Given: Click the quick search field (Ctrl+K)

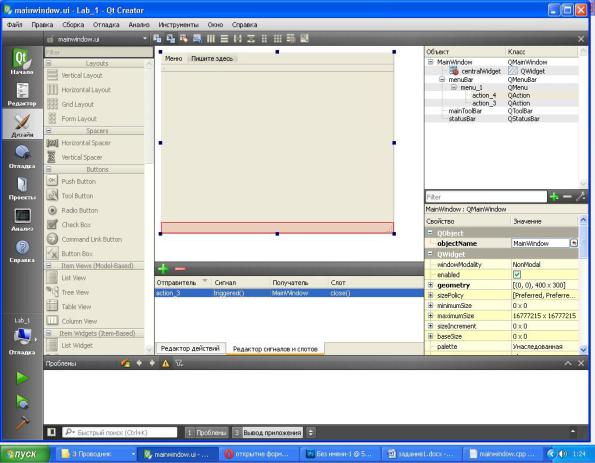Looking at the screenshot, I should coord(120,432).
